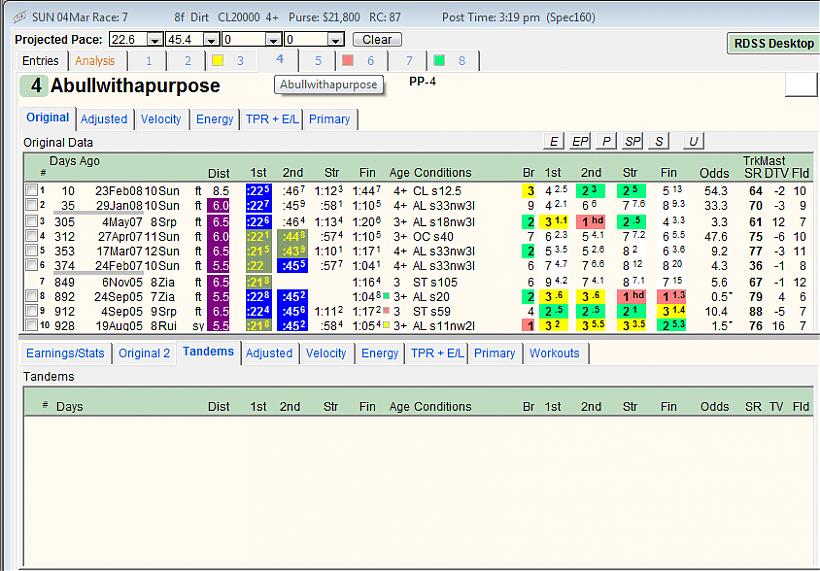Check the box for the 4Sep05 line
This screenshot has width=820, height=571.
pos(31,311)
